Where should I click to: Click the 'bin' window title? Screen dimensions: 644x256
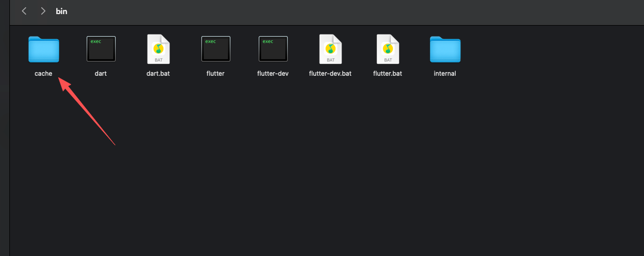pyautogui.click(x=62, y=11)
